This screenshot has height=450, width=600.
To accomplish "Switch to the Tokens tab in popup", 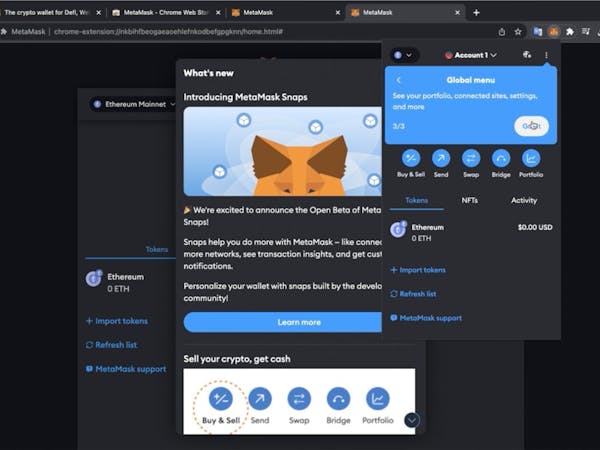I will (416, 200).
